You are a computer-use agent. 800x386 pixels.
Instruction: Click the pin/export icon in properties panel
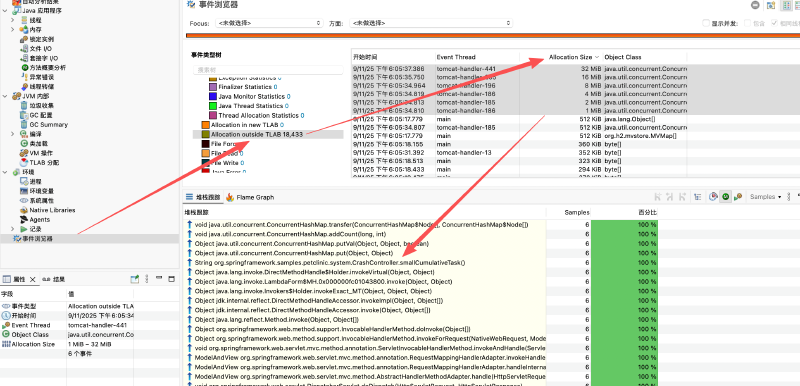point(134,279)
